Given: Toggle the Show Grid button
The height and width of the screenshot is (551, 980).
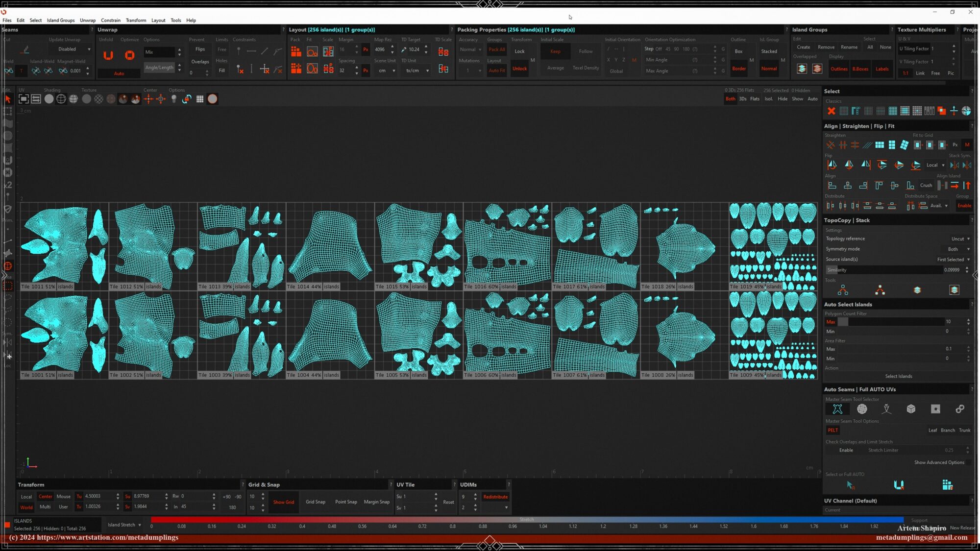Looking at the screenshot, I should (x=283, y=502).
